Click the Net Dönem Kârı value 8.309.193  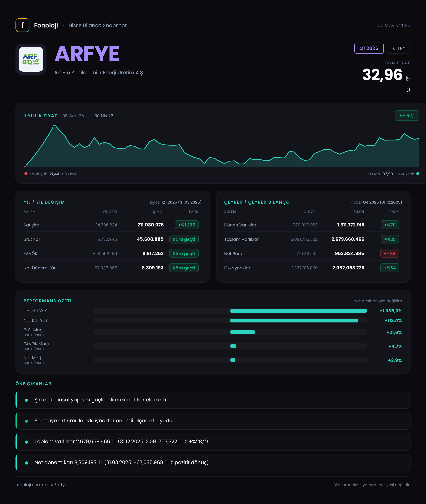coord(152,268)
